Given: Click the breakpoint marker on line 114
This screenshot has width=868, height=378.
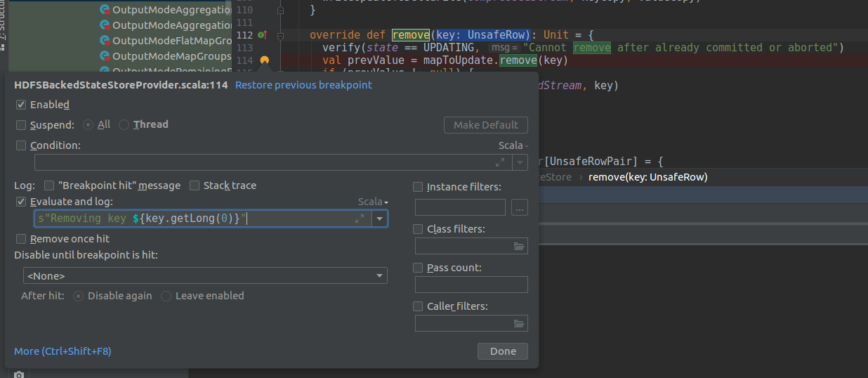Looking at the screenshot, I should [265, 61].
